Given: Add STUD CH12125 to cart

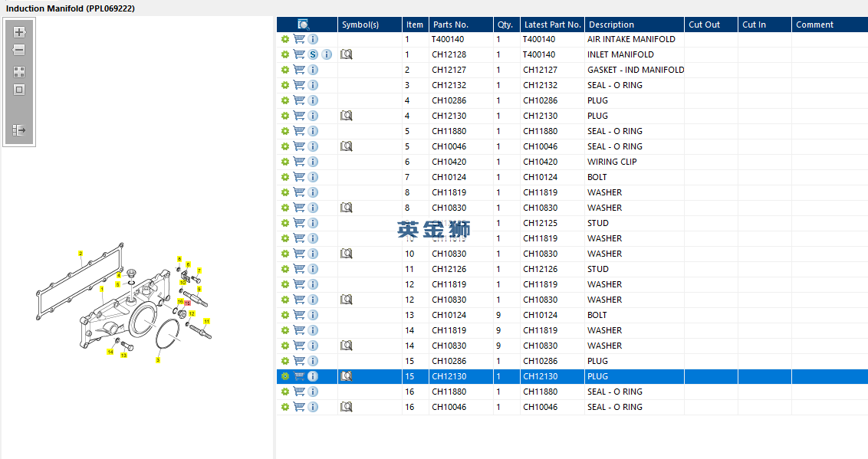Looking at the screenshot, I should (299, 223).
